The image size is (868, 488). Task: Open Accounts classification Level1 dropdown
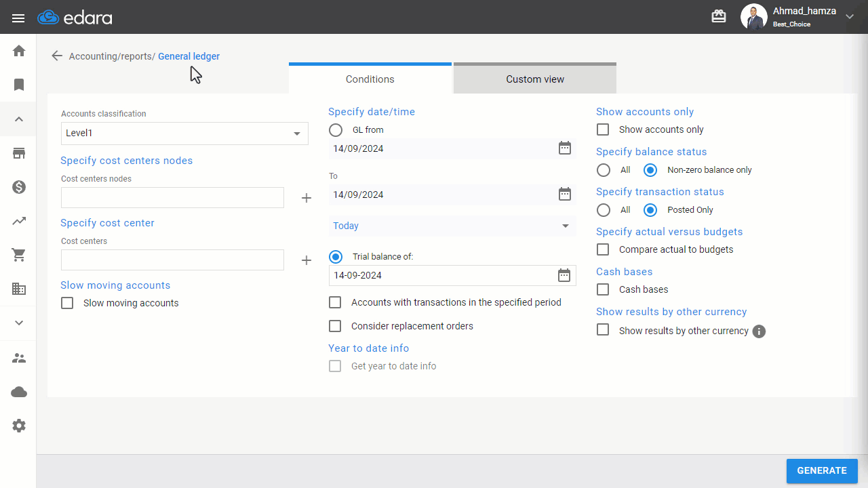[184, 134]
